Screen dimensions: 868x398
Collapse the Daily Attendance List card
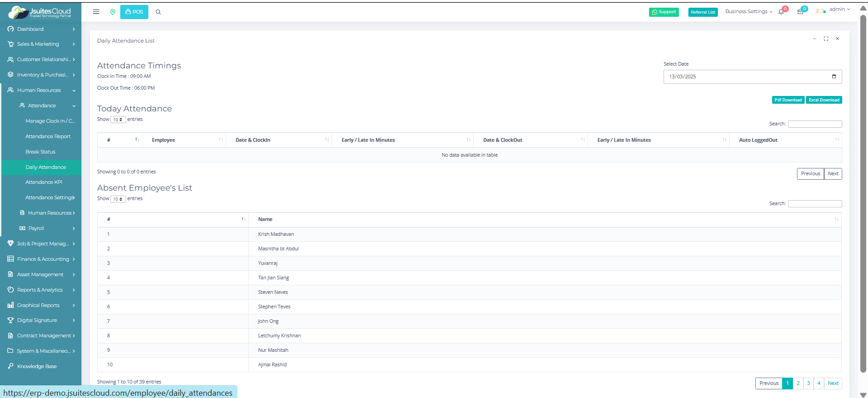[x=814, y=39]
